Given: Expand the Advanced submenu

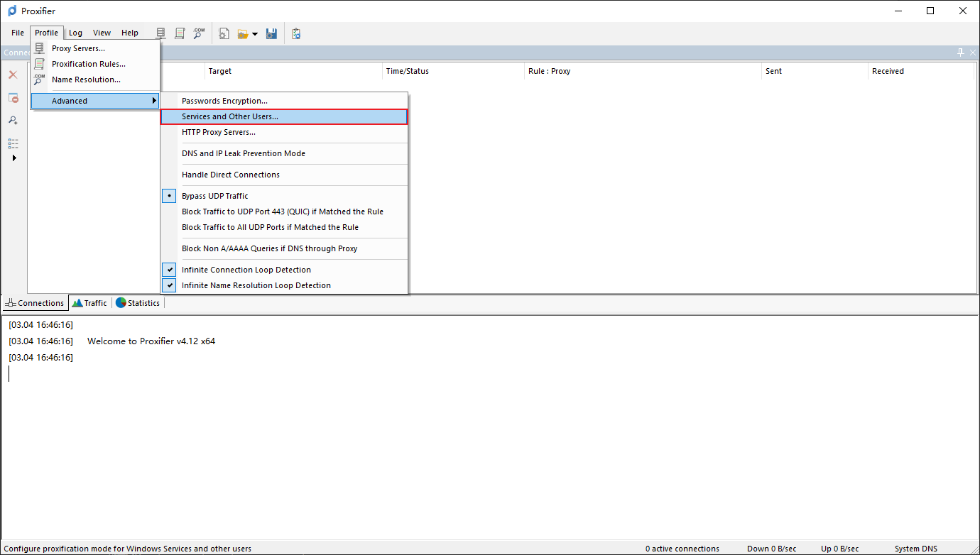Looking at the screenshot, I should pos(94,101).
